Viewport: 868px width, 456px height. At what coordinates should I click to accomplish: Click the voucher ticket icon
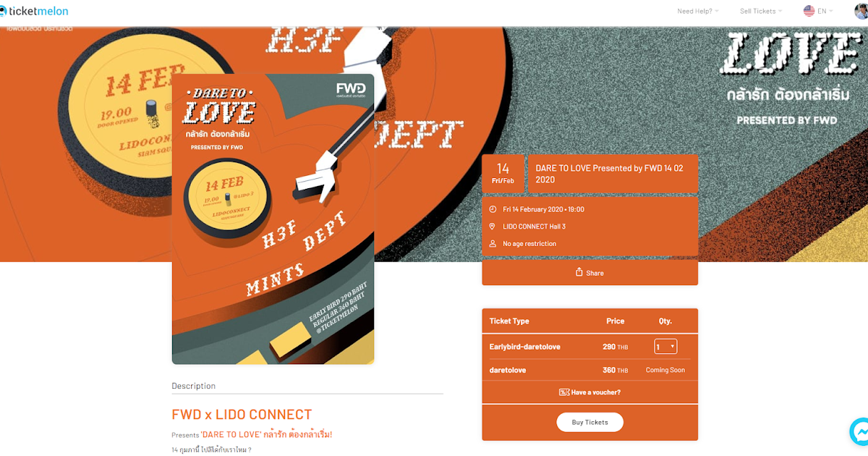click(564, 392)
